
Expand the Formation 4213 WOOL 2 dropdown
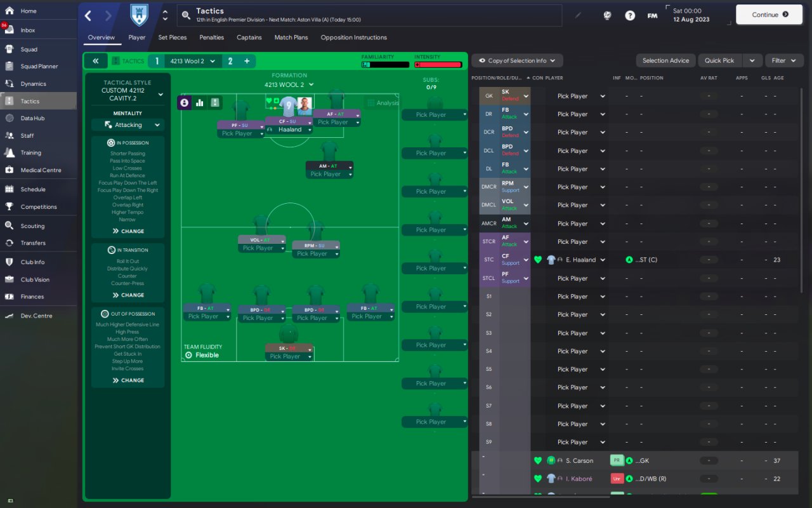(289, 84)
